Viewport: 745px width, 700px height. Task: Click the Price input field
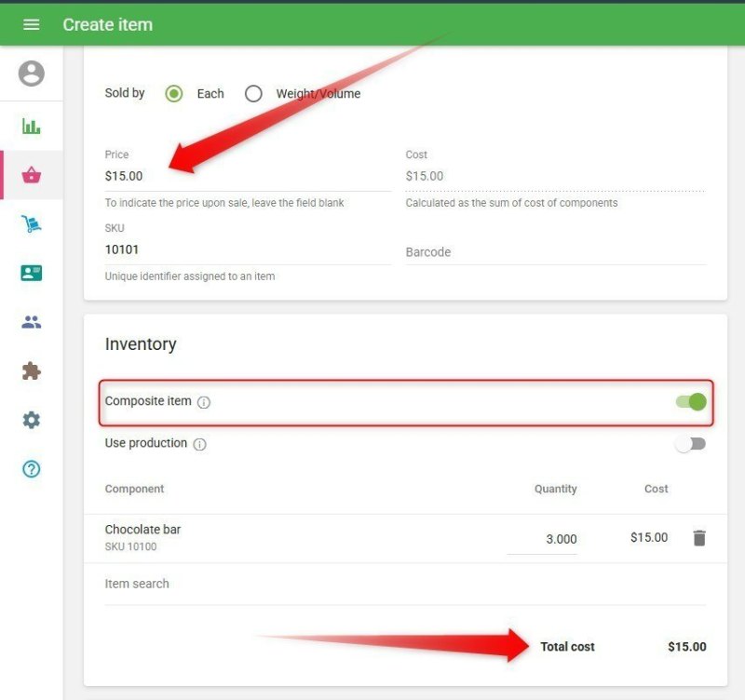247,176
